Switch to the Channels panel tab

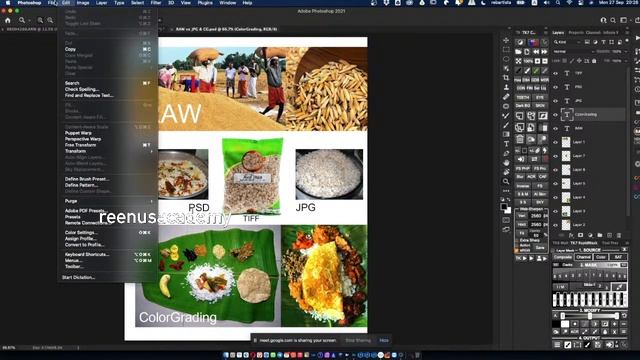(593, 33)
